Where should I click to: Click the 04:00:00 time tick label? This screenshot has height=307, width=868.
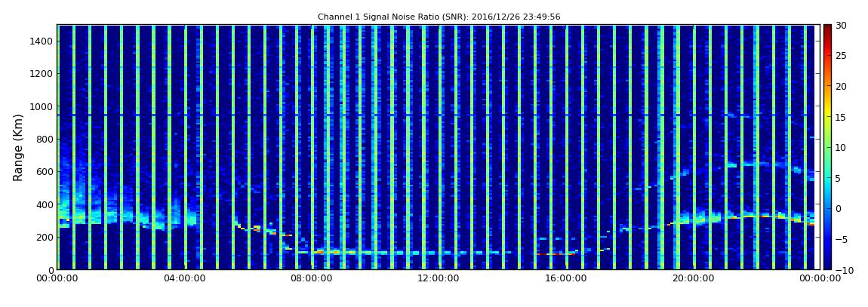click(x=186, y=278)
